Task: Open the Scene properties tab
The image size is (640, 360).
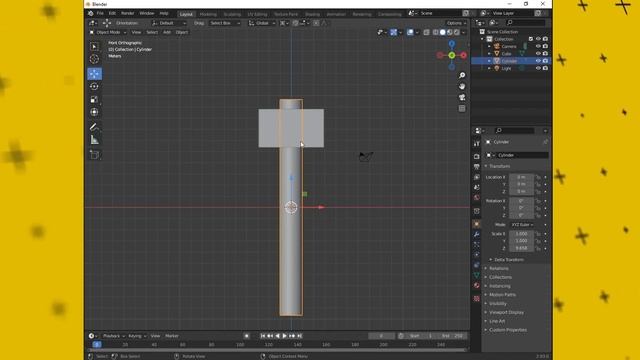Action: pyautogui.click(x=476, y=187)
